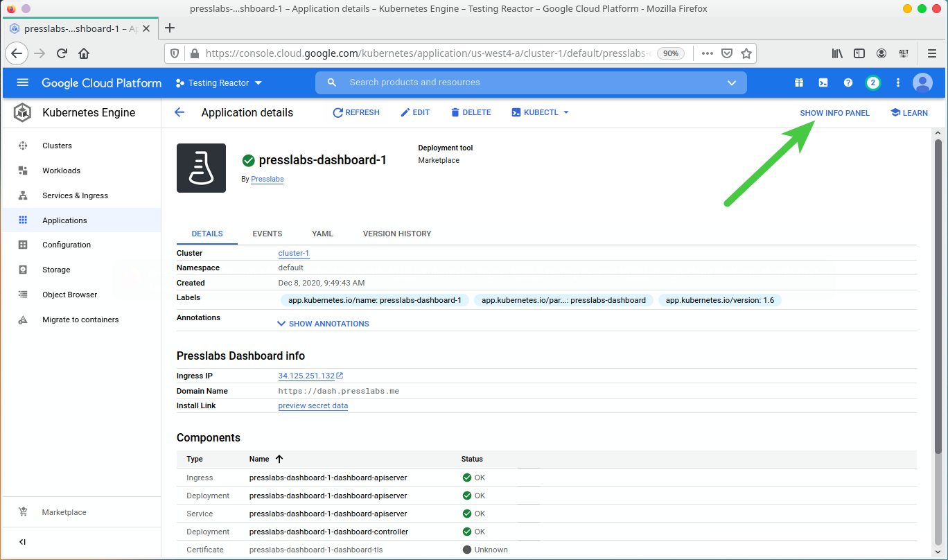Open the cluster-1 link
The image size is (948, 560).
294,253
